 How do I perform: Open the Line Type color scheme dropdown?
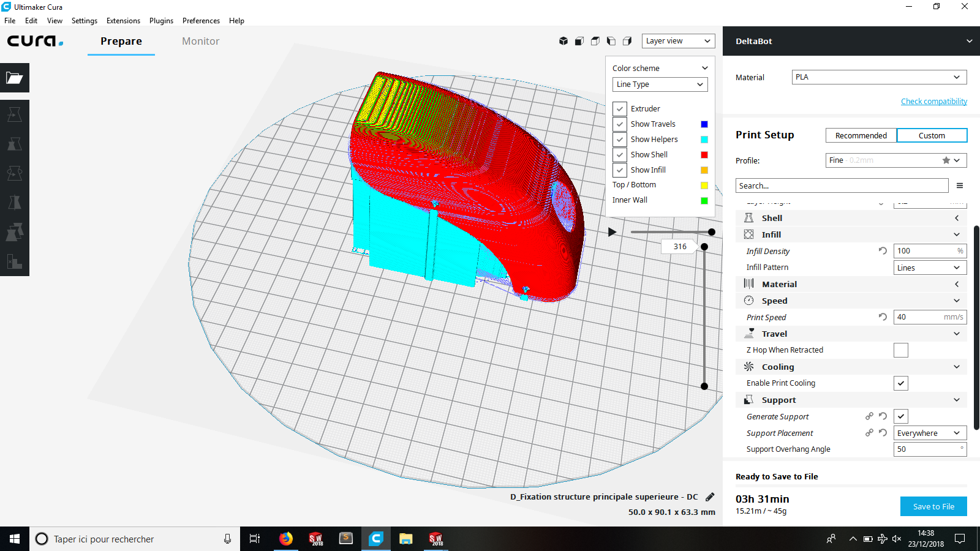(660, 84)
